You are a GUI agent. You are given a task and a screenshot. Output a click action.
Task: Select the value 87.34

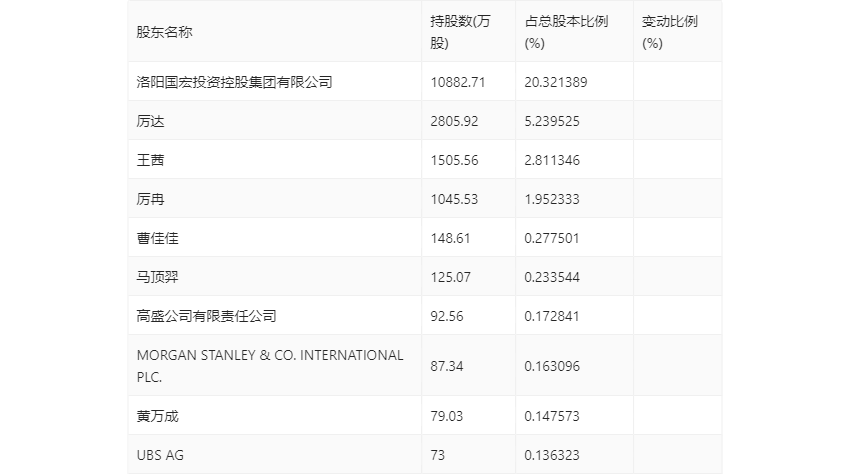coord(447,366)
